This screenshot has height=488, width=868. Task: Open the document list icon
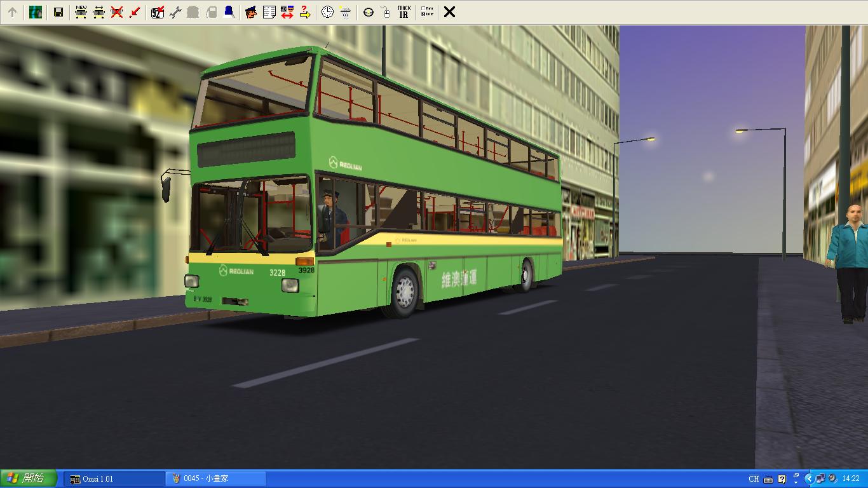(x=269, y=12)
